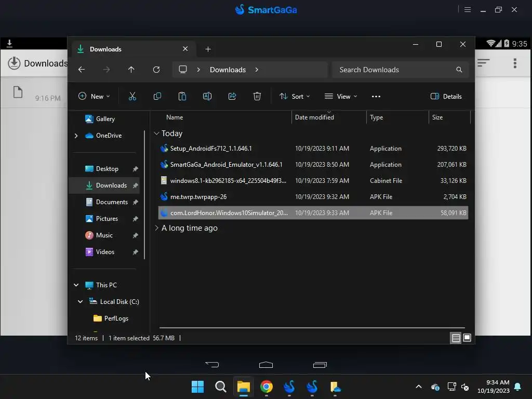The image size is (532, 399).
Task: Open Documents in navigation pane
Action: pos(107,202)
